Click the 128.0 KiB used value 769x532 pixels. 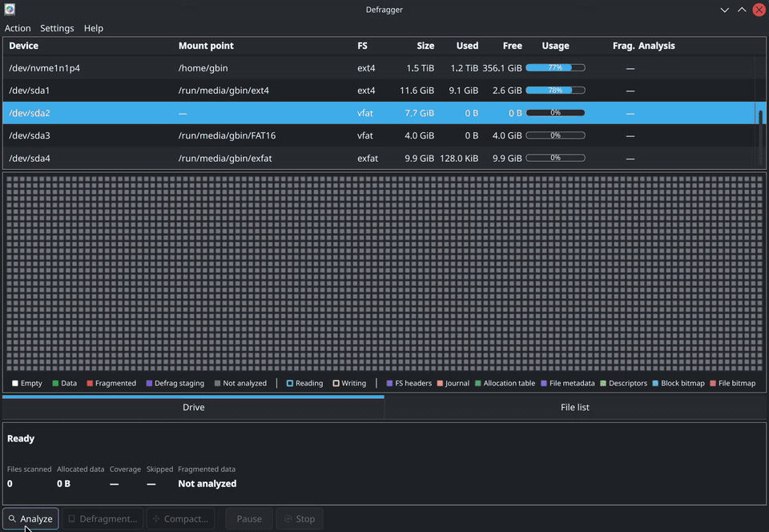click(458, 159)
